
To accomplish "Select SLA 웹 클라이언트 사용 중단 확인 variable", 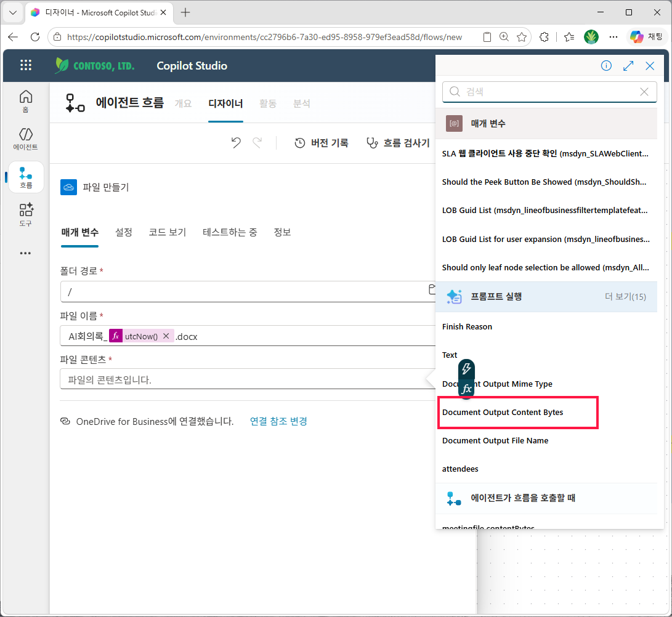I will pos(545,153).
